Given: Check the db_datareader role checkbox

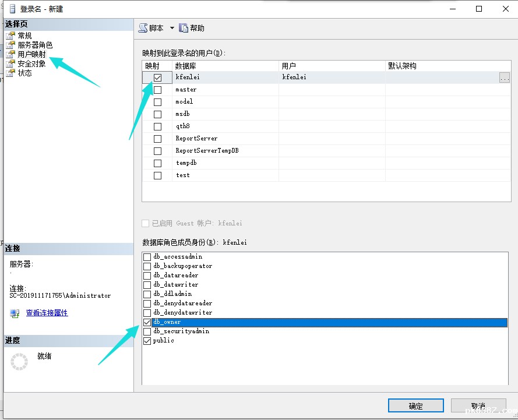Looking at the screenshot, I should click(x=147, y=276).
